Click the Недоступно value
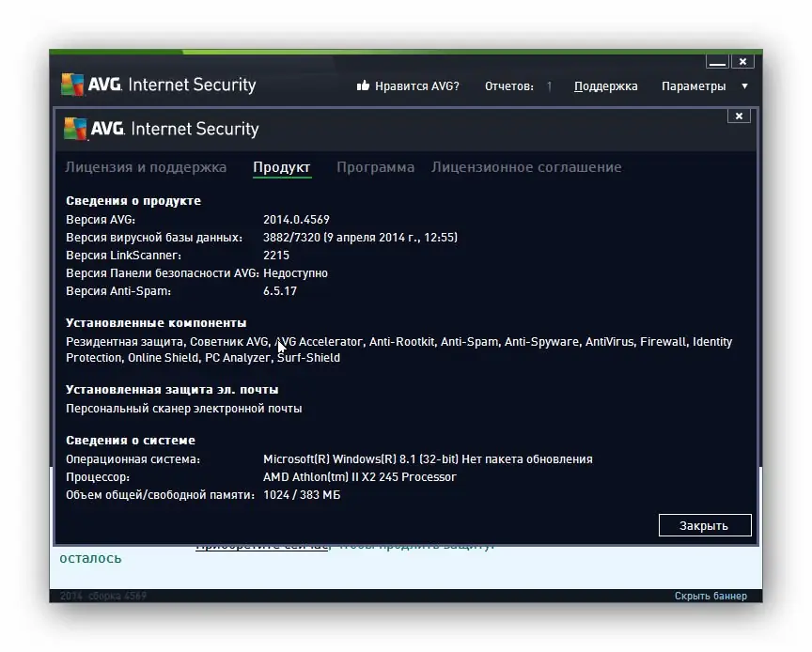This screenshot has width=812, height=652. click(295, 272)
